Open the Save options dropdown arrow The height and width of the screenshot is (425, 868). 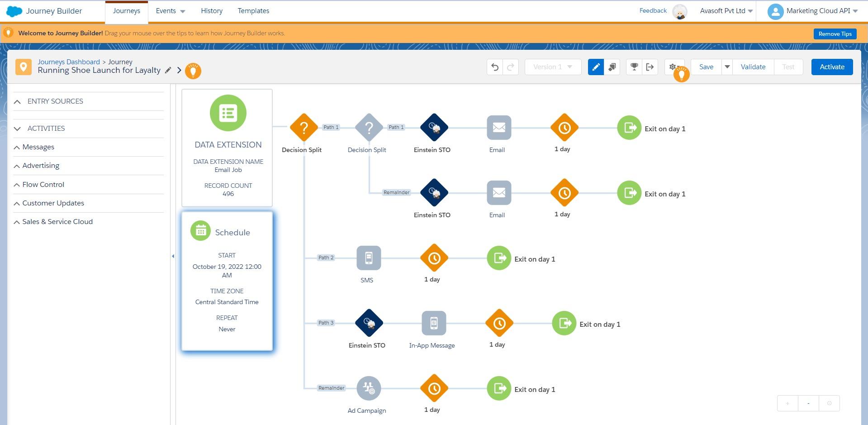tap(727, 67)
